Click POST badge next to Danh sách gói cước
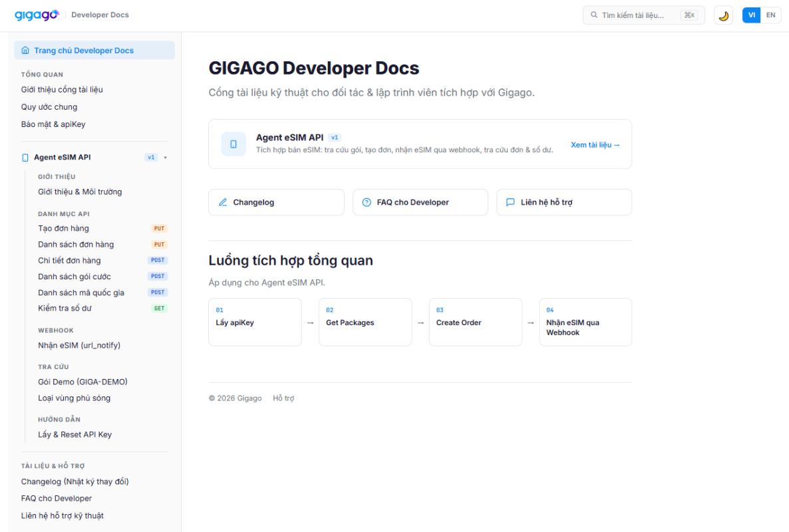 tap(158, 276)
